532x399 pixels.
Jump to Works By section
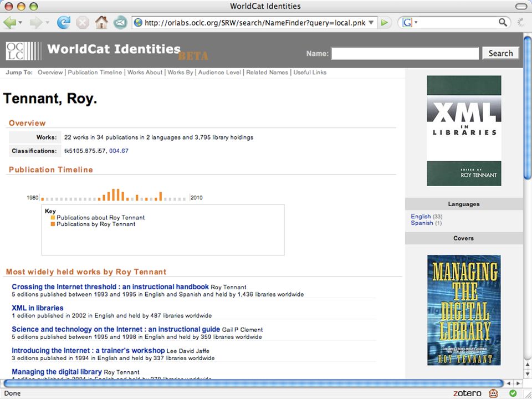click(x=180, y=72)
